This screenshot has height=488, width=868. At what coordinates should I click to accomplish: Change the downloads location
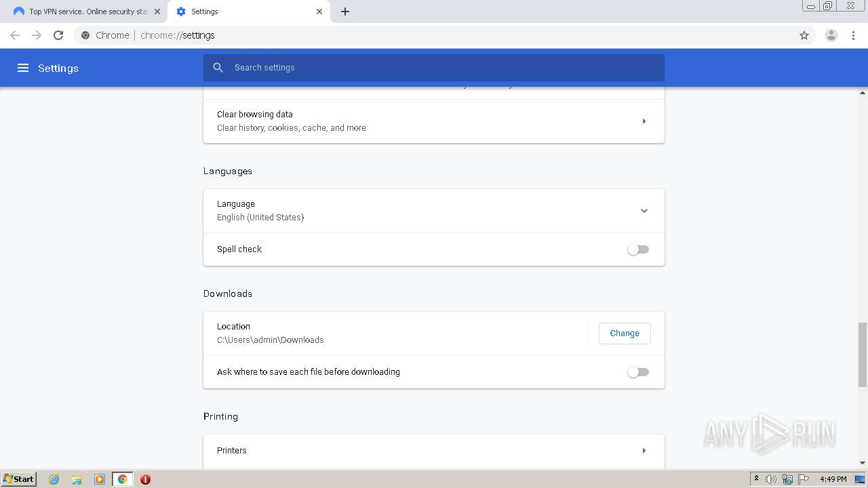[625, 333]
